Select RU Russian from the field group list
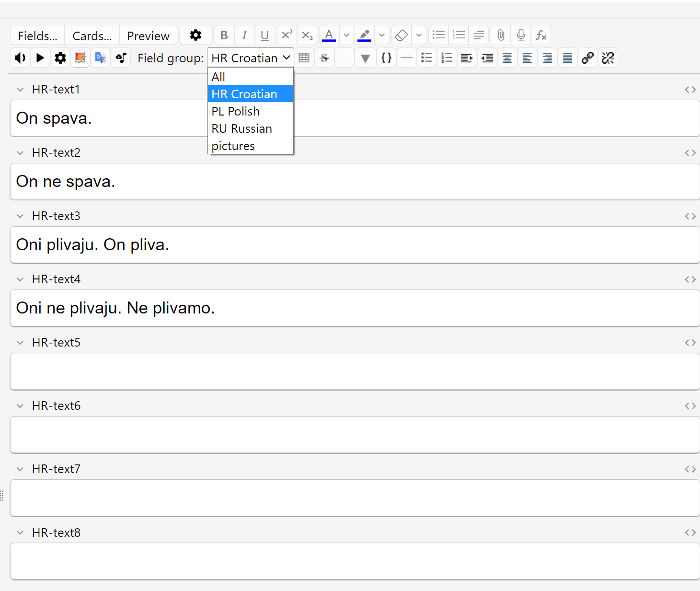The width and height of the screenshot is (700, 591). 241,128
